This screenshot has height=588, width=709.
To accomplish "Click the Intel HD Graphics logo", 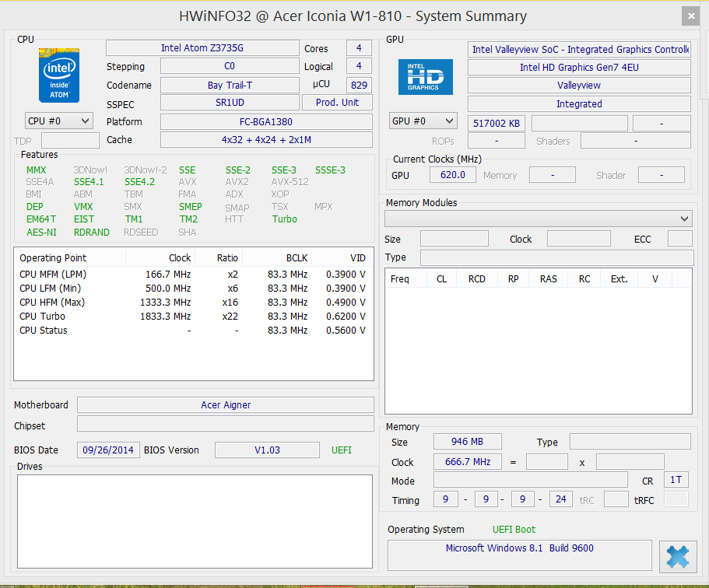I will 425,77.
